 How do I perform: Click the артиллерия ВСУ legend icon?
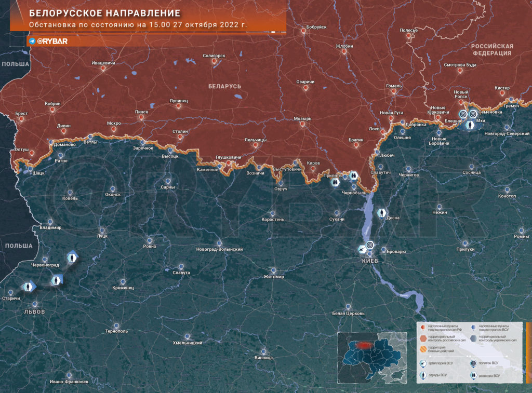[x=423, y=364]
